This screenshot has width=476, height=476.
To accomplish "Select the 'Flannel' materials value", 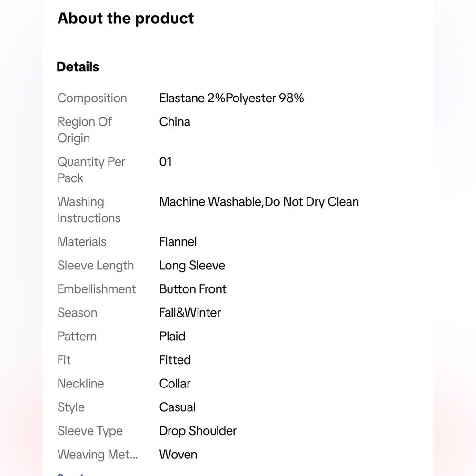I will coord(178,242).
